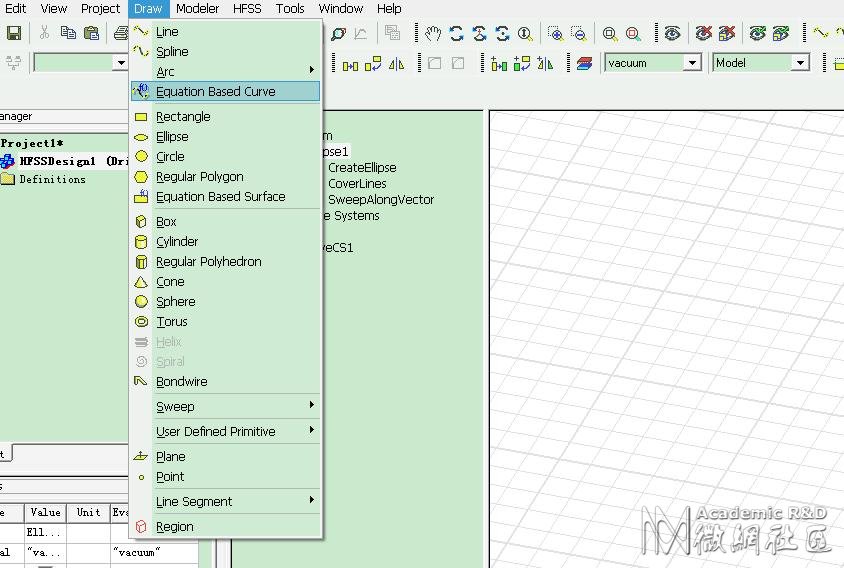Choose Ellipse from the Draw menu
Screen dimensions: 844x568
click(226, 137)
